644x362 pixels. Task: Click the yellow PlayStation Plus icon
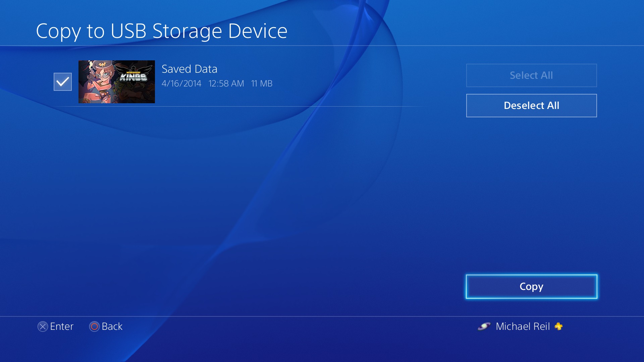(x=558, y=326)
